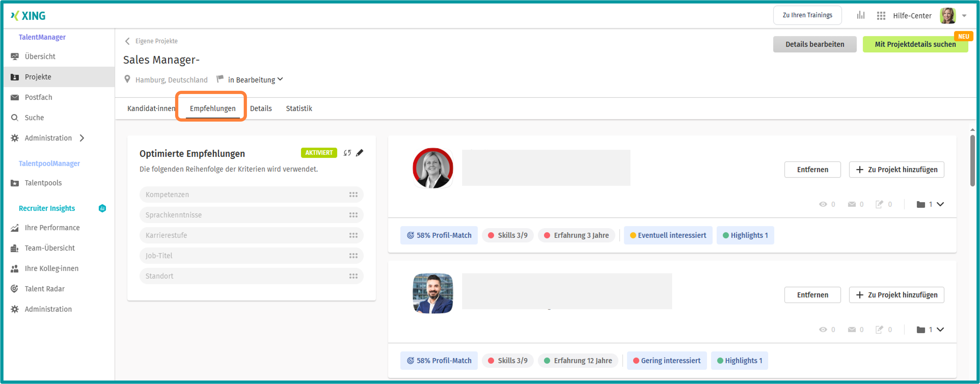Screen dimensions: 980x384
Task: Click the refresh icon beside AKTIVIERT badge
Action: pyautogui.click(x=347, y=153)
